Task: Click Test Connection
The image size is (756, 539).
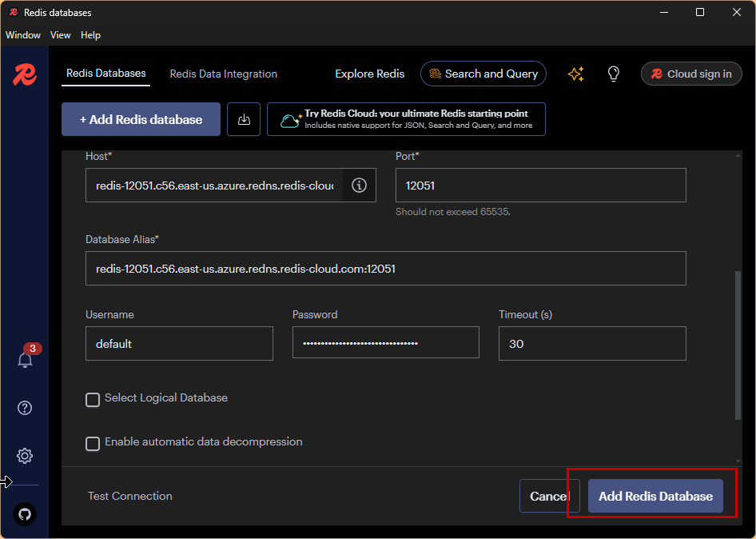Action: point(130,496)
